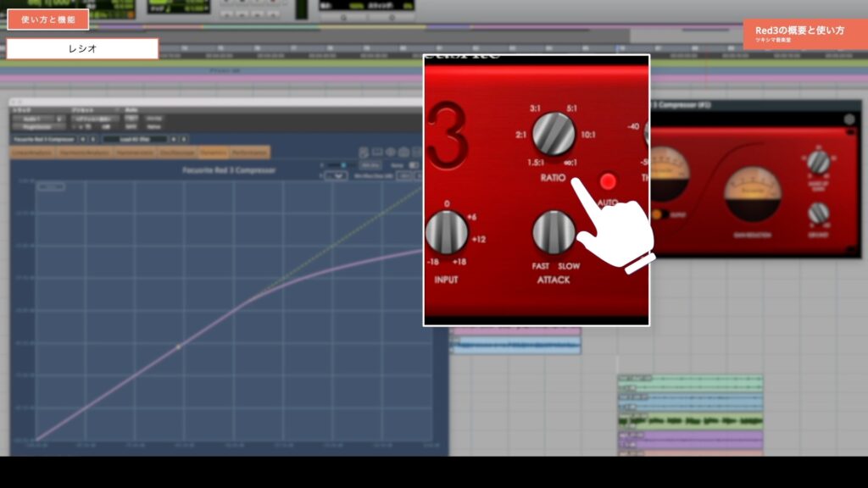
Task: Click the 2:1 ratio marking
Action: 520,135
